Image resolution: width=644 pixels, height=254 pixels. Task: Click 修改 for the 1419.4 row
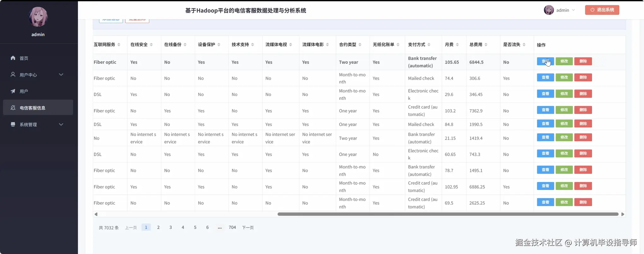564,137
